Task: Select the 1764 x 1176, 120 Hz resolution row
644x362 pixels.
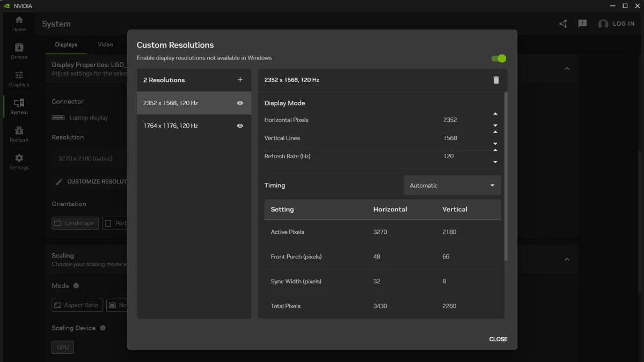Action: [x=194, y=125]
